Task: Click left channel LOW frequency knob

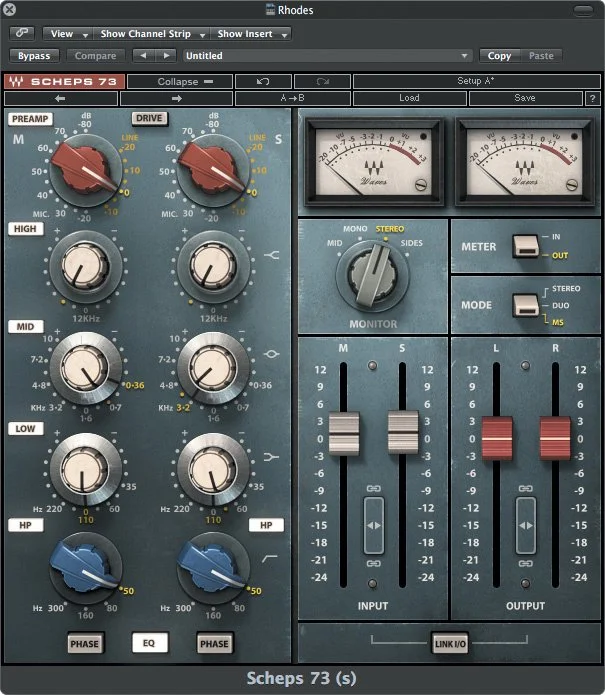Action: click(x=85, y=470)
